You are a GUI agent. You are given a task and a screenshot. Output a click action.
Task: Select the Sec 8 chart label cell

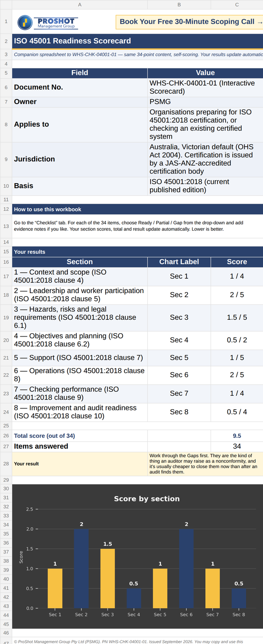[x=179, y=412]
